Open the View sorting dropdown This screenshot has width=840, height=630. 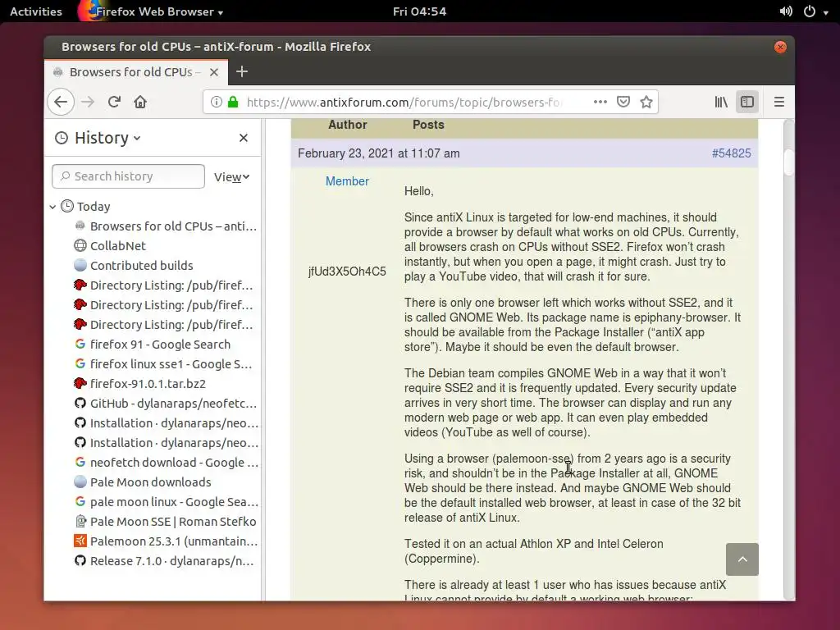(x=231, y=177)
